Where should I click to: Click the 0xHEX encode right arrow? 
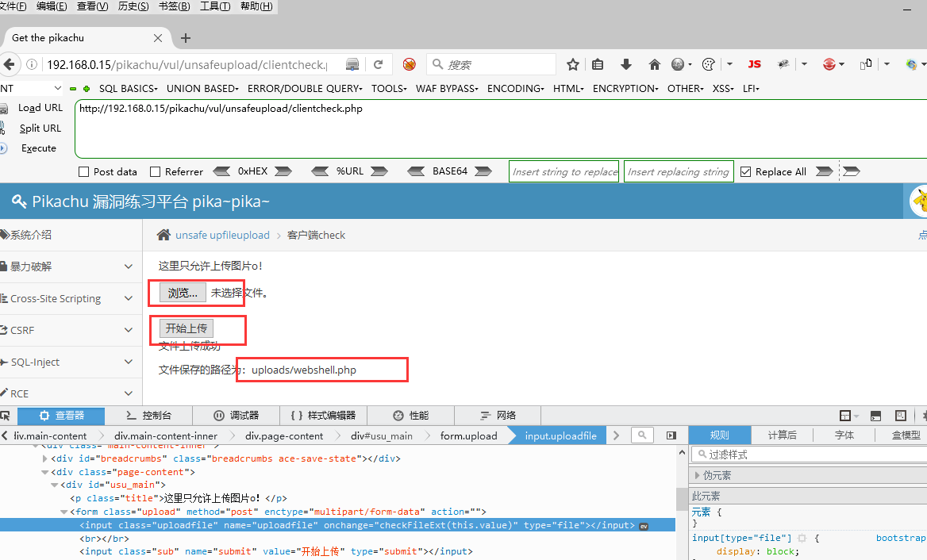click(283, 171)
